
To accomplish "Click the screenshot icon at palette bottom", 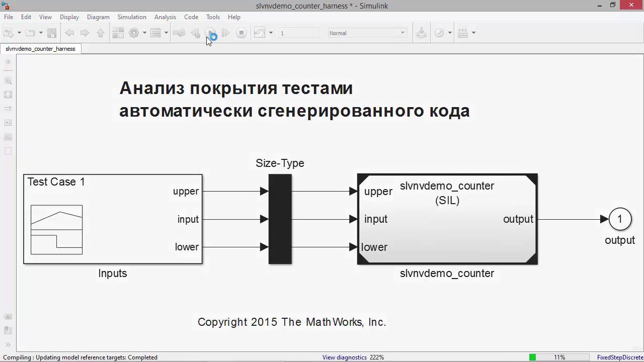I will pyautogui.click(x=8, y=317).
